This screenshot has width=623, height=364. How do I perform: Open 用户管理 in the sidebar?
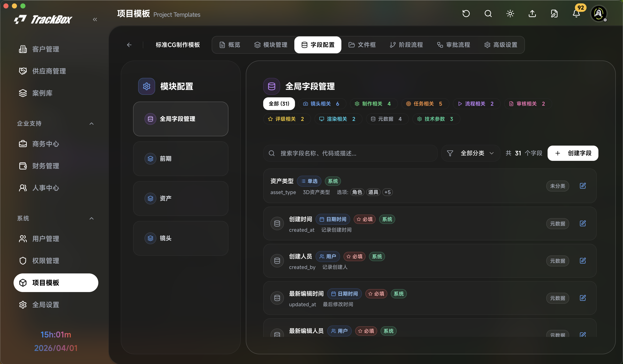[x=56, y=239]
